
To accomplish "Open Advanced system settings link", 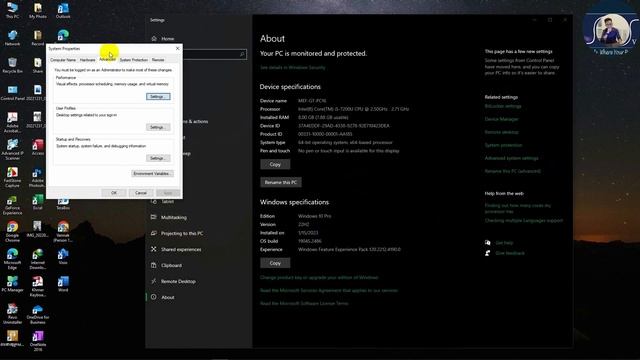I will coord(511,158).
